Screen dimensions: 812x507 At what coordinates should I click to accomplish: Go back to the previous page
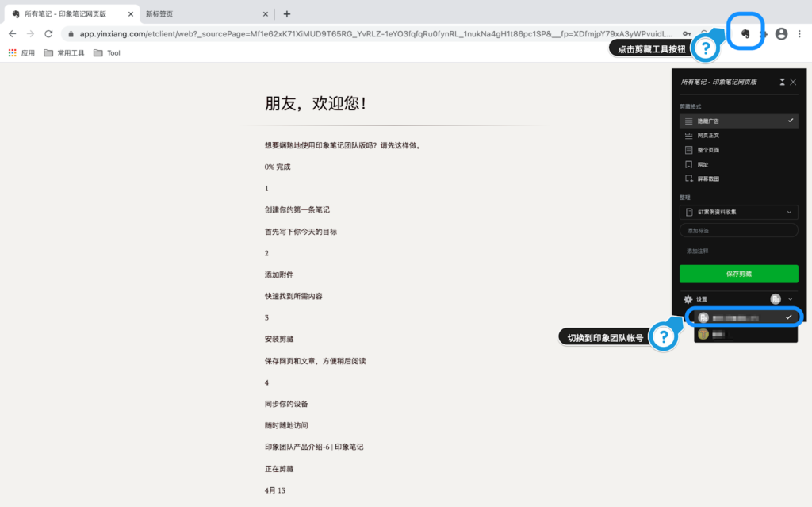point(13,33)
